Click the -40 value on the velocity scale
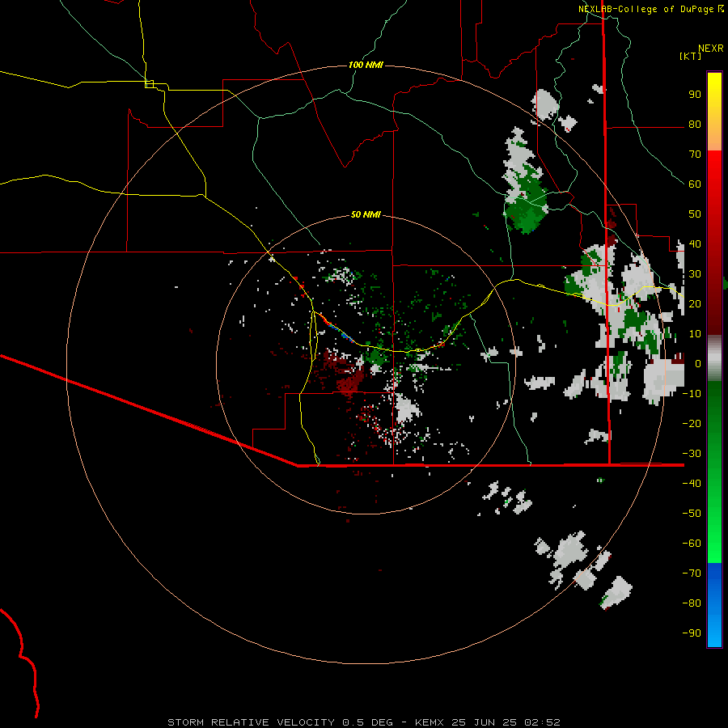This screenshot has width=728, height=728. pyautogui.click(x=692, y=484)
